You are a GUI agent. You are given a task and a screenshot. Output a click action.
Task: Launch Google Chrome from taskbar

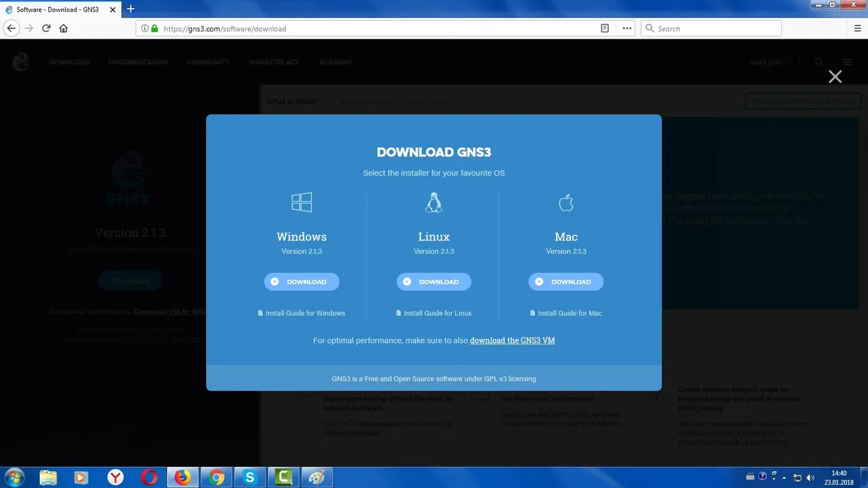click(216, 477)
